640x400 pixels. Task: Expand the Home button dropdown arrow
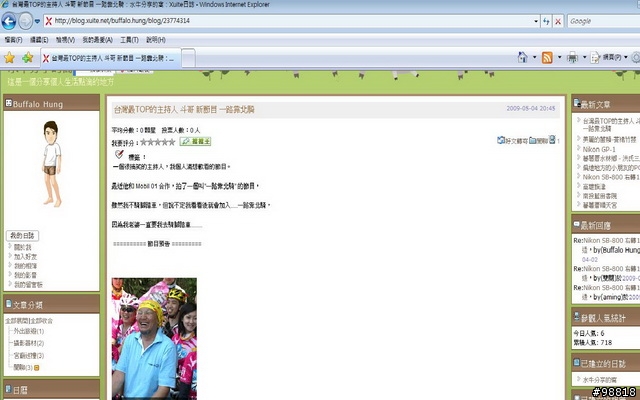click(x=534, y=57)
